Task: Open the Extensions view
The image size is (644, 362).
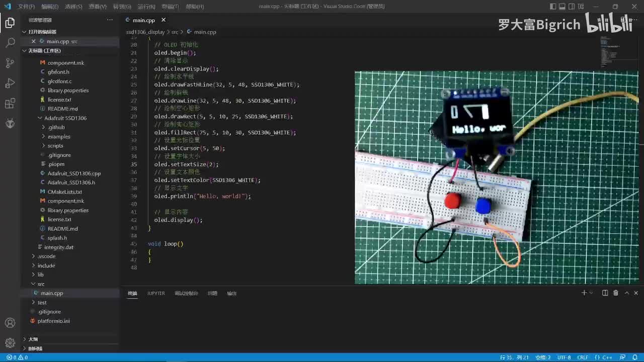Action: tap(10, 104)
